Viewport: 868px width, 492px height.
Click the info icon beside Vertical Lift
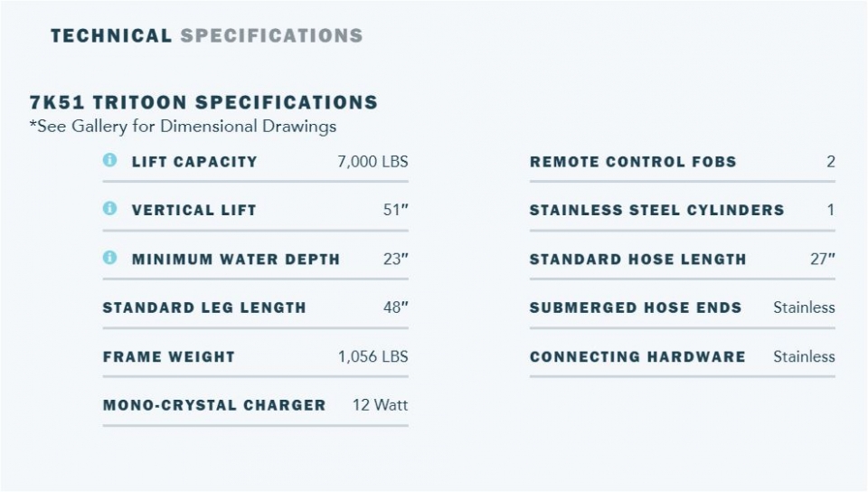tap(110, 209)
